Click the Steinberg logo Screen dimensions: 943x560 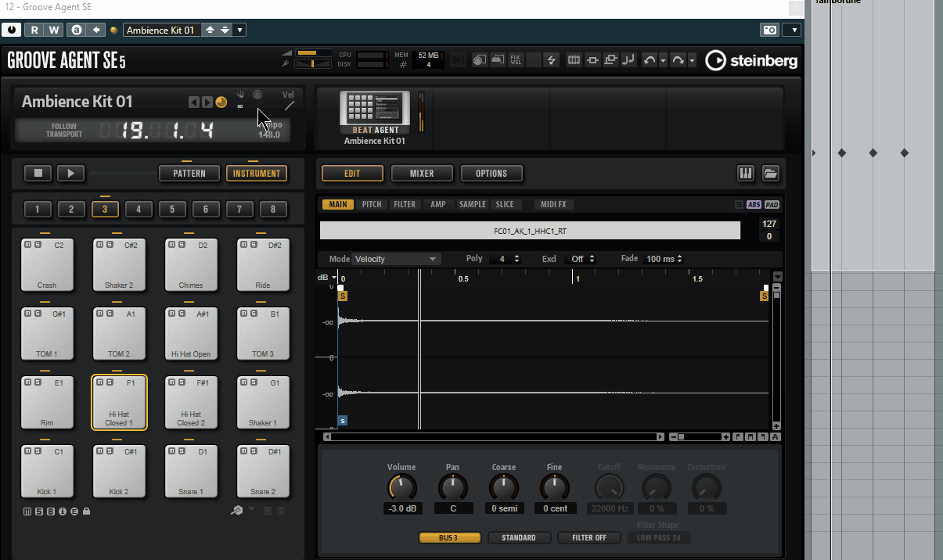[751, 60]
